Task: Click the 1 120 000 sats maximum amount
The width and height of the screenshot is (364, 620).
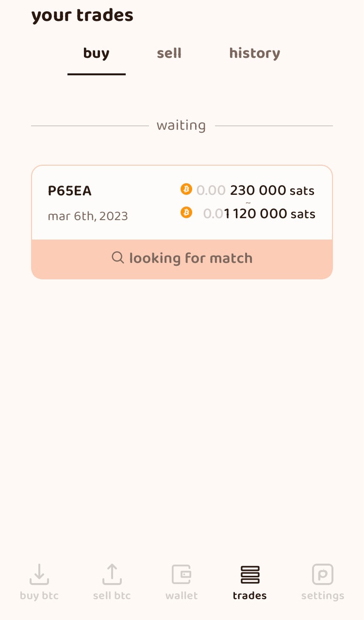Action: (269, 214)
